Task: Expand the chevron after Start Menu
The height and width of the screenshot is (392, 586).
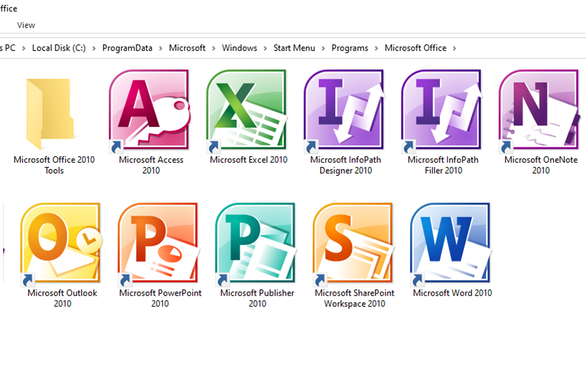Action: pos(323,48)
